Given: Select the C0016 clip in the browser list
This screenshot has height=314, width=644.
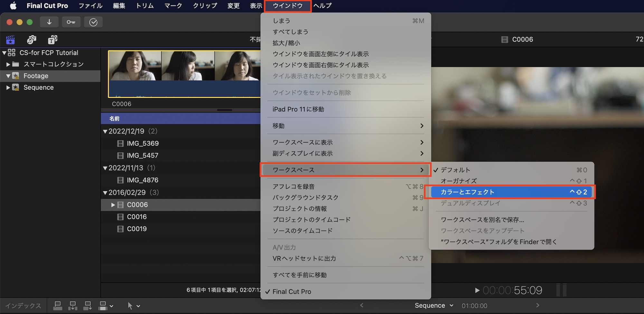Looking at the screenshot, I should (x=137, y=217).
